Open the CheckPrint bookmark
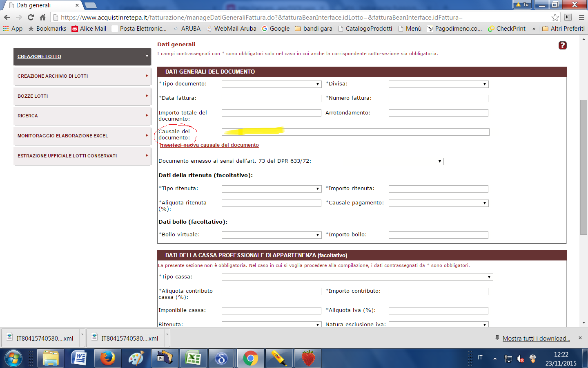This screenshot has width=588, height=368. 507,29
